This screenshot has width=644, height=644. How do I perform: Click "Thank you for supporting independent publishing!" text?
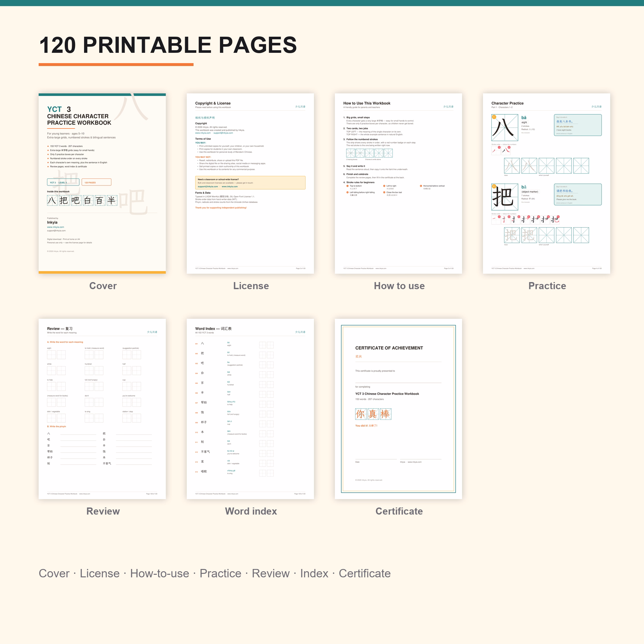click(x=221, y=208)
